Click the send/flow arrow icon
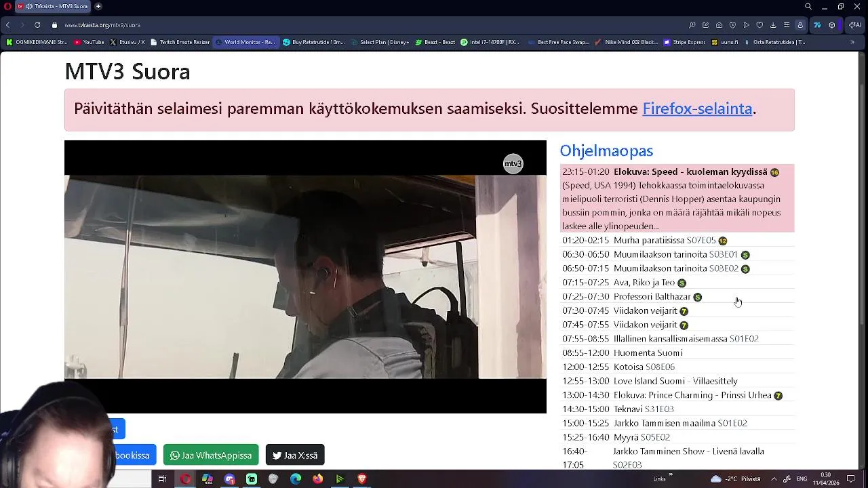This screenshot has width=868, height=488. coord(746,25)
